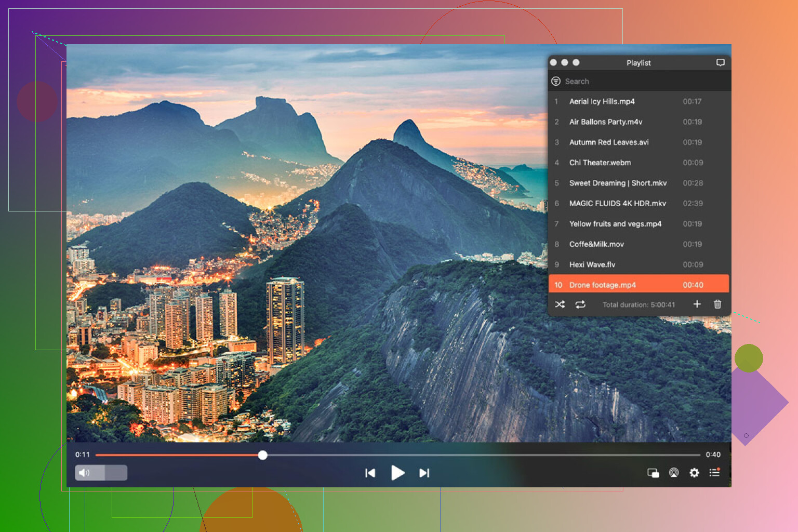Select highlighted Drone footage.mp4 item
The height and width of the screenshot is (532, 798).
[x=639, y=285]
